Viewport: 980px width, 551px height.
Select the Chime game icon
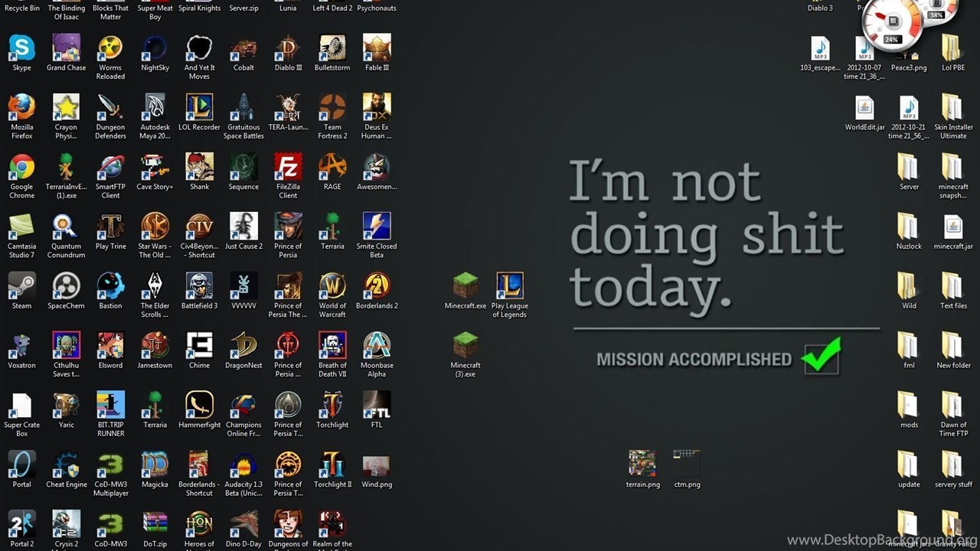[x=199, y=346]
